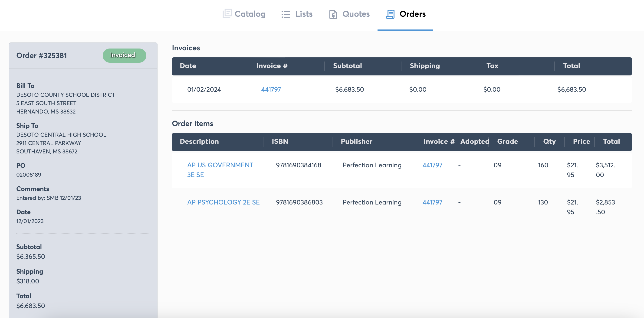Image resolution: width=644 pixels, height=318 pixels.
Task: Click the Subtotal header in Invoices table
Action: click(347, 66)
